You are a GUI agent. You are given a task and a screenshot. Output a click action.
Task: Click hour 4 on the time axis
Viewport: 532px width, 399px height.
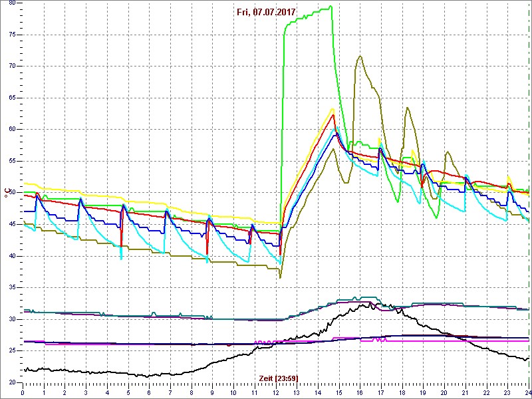[107, 392]
